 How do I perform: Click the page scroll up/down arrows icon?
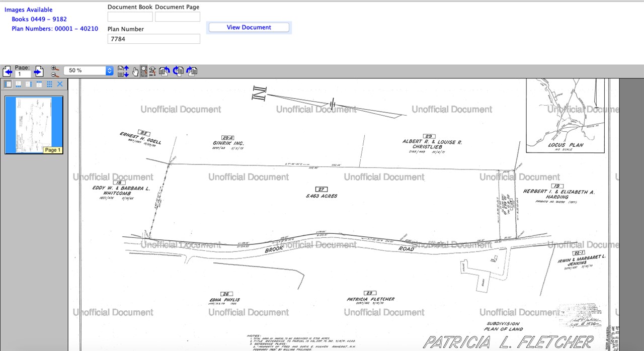123,71
